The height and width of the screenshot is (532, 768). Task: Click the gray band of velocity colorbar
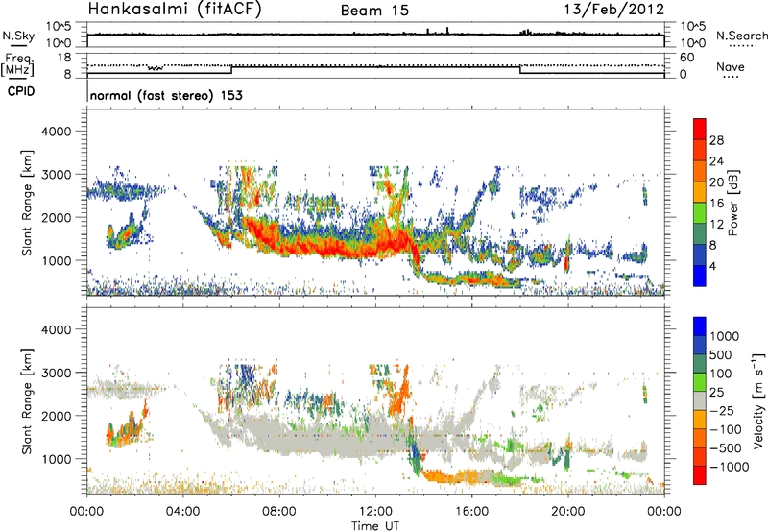(700, 400)
